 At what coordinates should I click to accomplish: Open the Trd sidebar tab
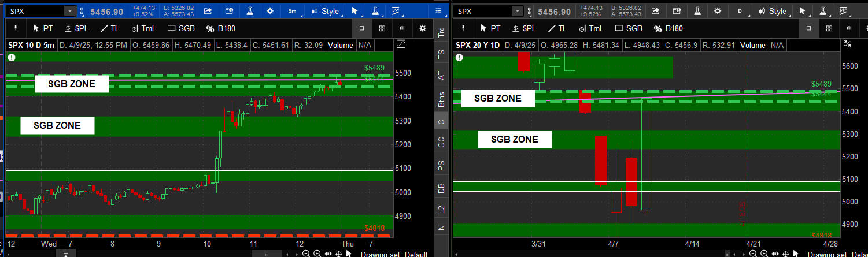[x=442, y=32]
